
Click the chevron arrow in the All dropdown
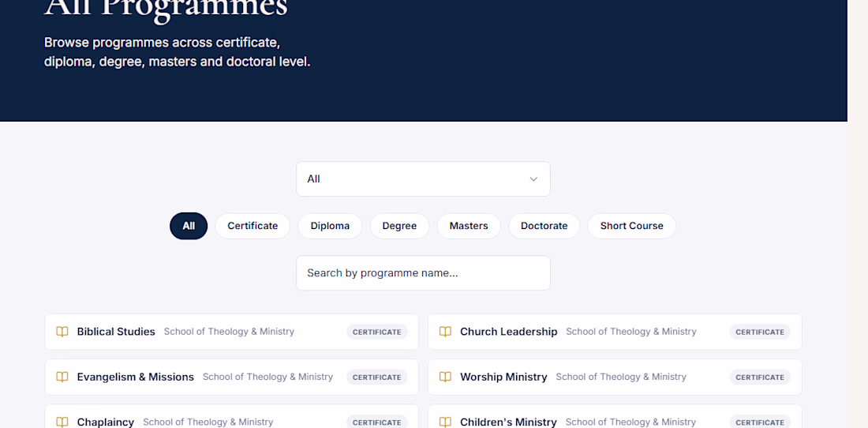coord(533,178)
